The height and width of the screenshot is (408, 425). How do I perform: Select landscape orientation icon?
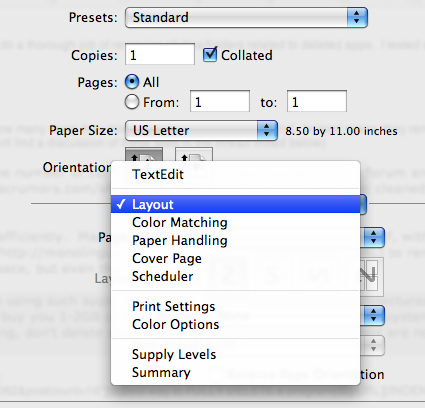pyautogui.click(x=194, y=155)
